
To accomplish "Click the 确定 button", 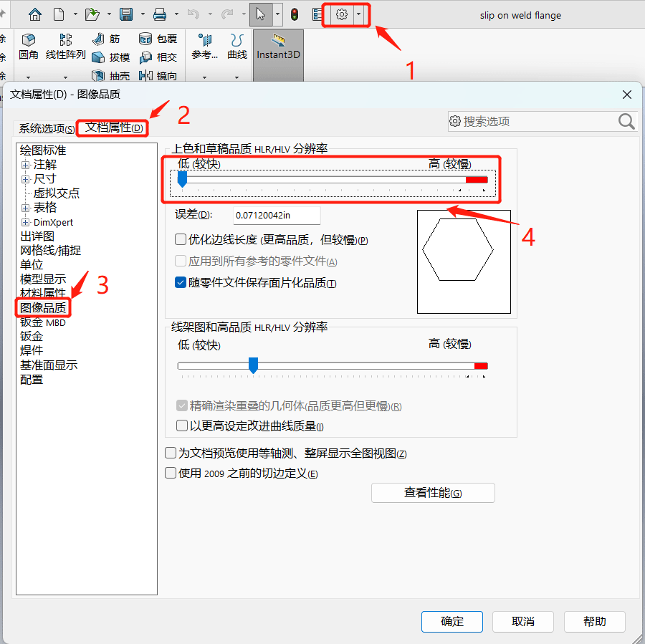I will point(452,621).
